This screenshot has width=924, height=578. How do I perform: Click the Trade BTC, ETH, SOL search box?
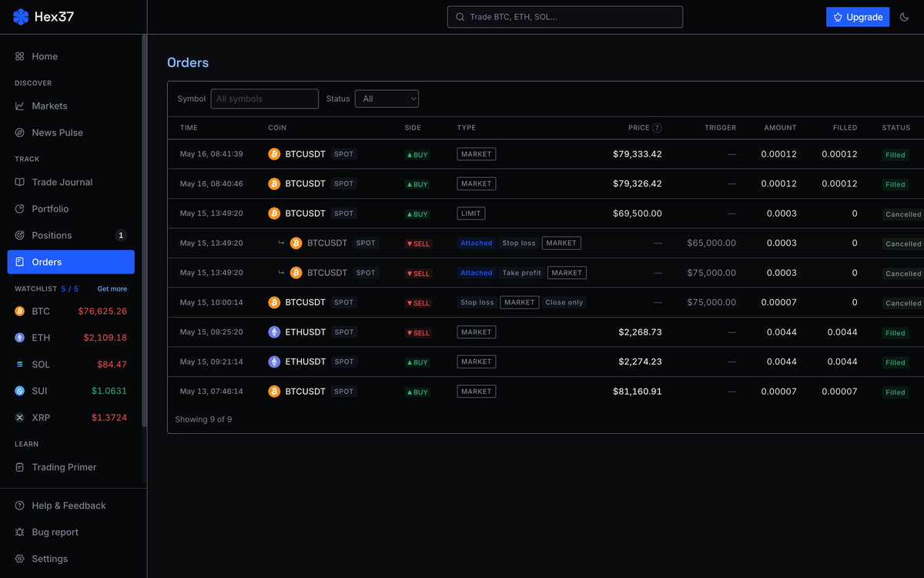[565, 17]
